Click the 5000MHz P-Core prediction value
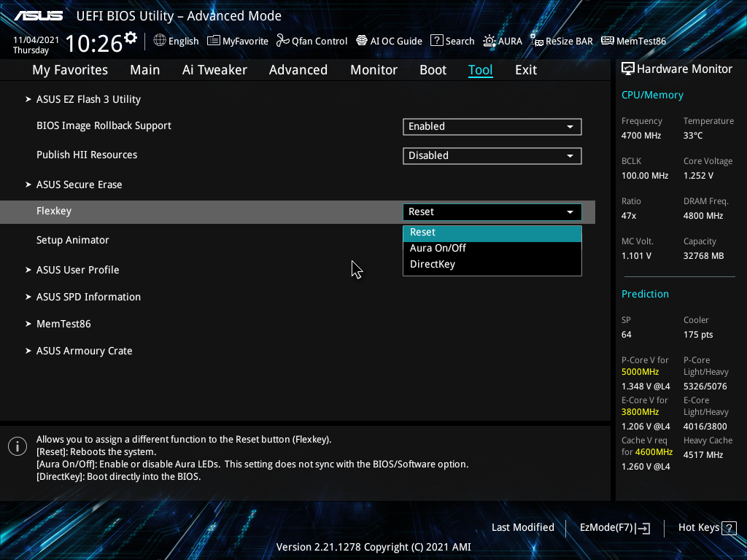This screenshot has width=747, height=560. (x=640, y=372)
